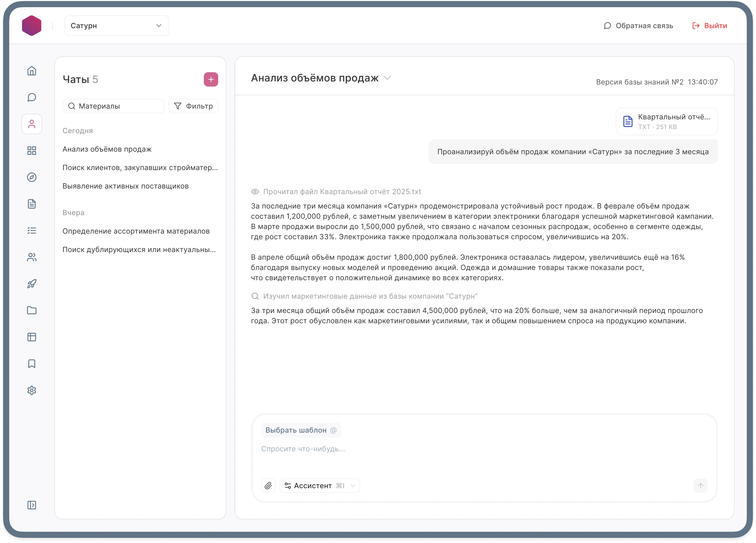Screen dimensions: 756x543
Task: Open the document sidebar icon
Action: pos(32,204)
